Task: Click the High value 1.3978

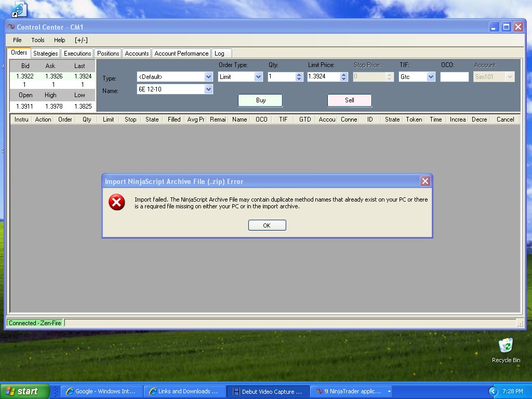Action: click(x=54, y=106)
